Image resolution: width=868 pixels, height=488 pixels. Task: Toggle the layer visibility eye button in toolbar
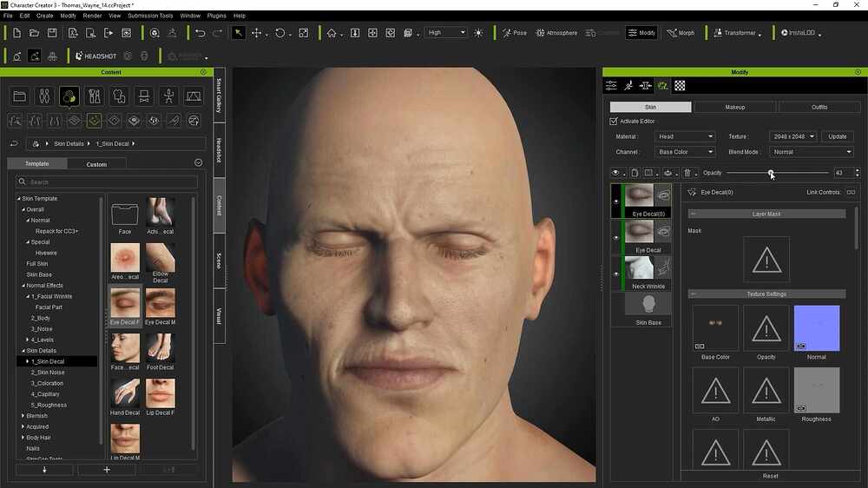[615, 173]
